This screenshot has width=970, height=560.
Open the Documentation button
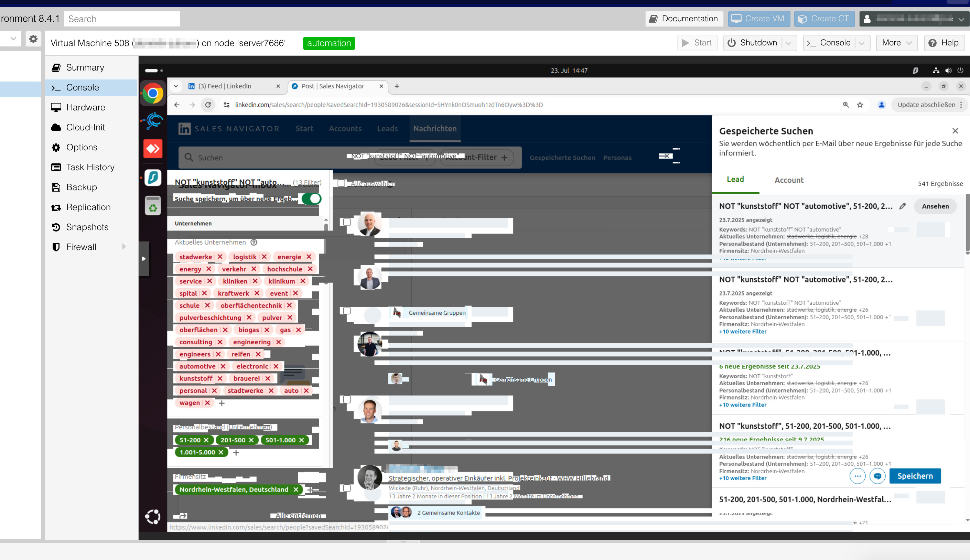pos(684,19)
